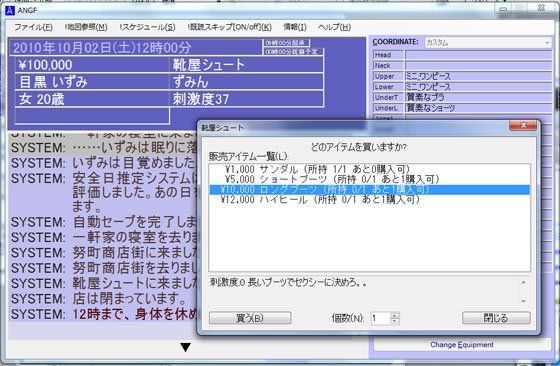Viewport: 560px width, 366px height.
Task: Click the 個数(N) quantity input field
Action: (381, 318)
